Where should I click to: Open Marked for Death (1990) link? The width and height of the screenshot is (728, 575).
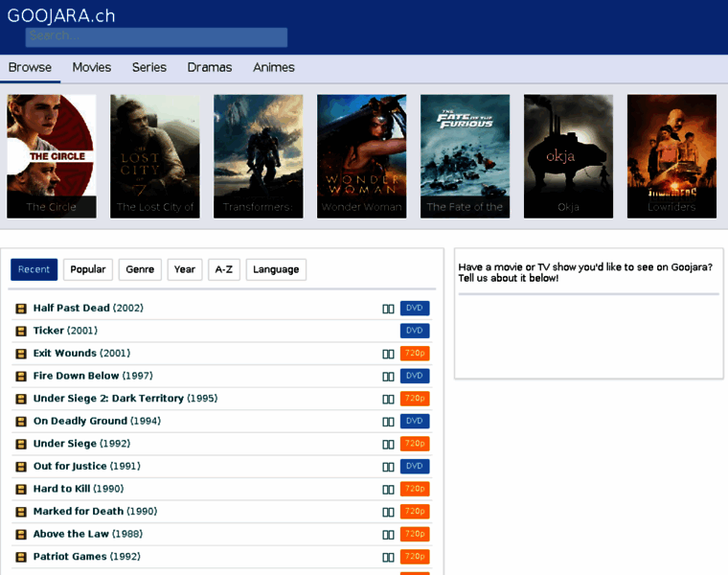click(95, 512)
